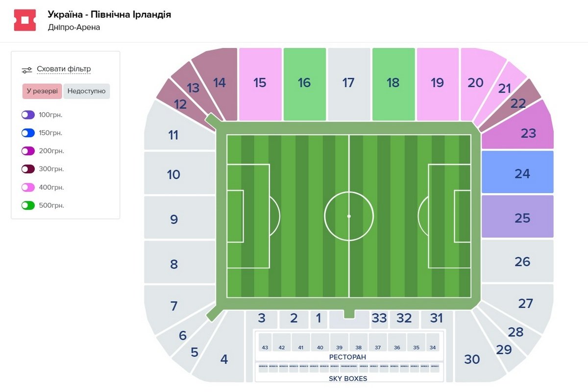Hide the filter panel via Сховати фільтр
588x392 pixels.
click(64, 69)
